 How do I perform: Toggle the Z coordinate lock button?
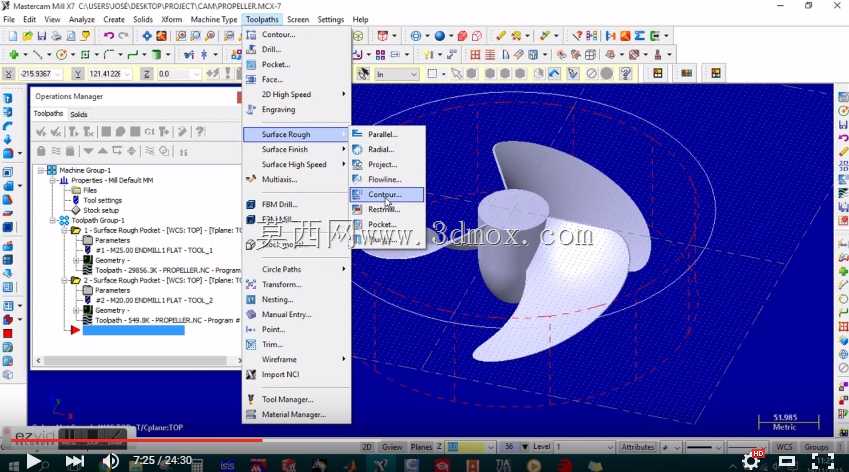(146, 74)
